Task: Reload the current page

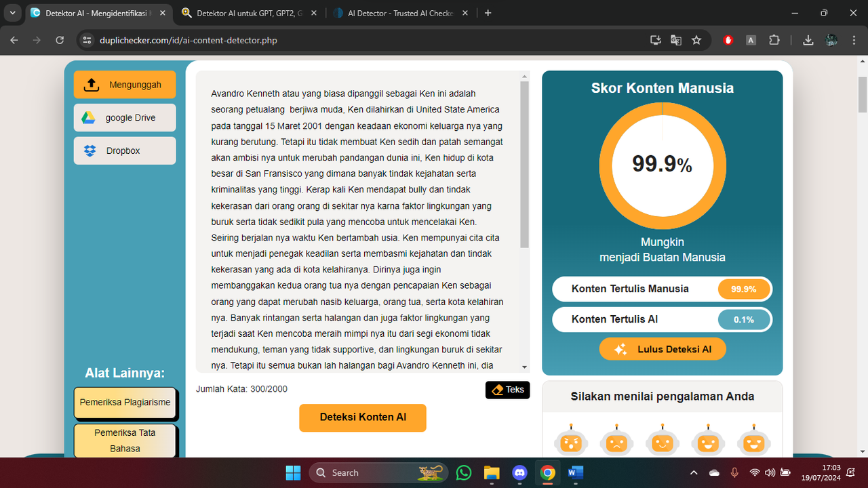Action: pos(60,40)
